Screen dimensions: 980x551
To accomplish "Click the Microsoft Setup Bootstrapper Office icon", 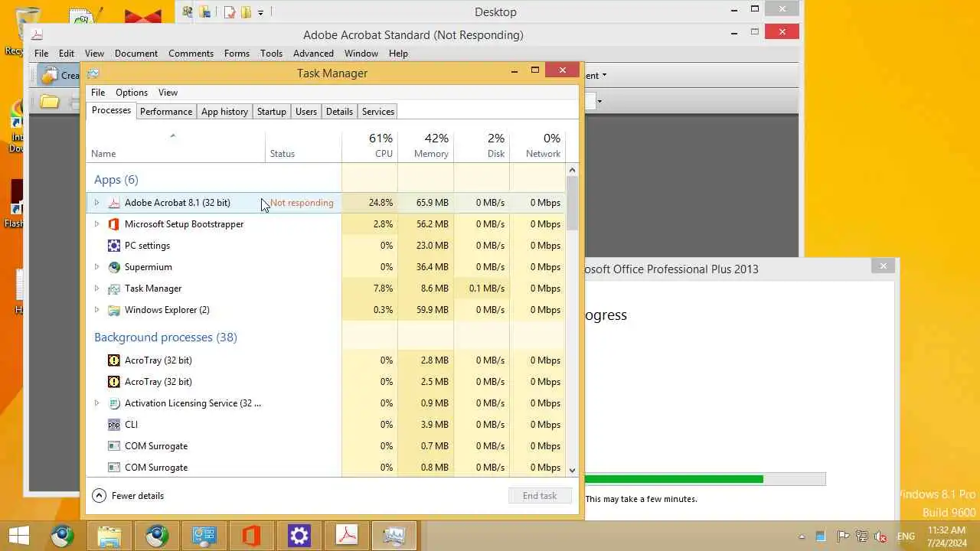I will pyautogui.click(x=114, y=224).
